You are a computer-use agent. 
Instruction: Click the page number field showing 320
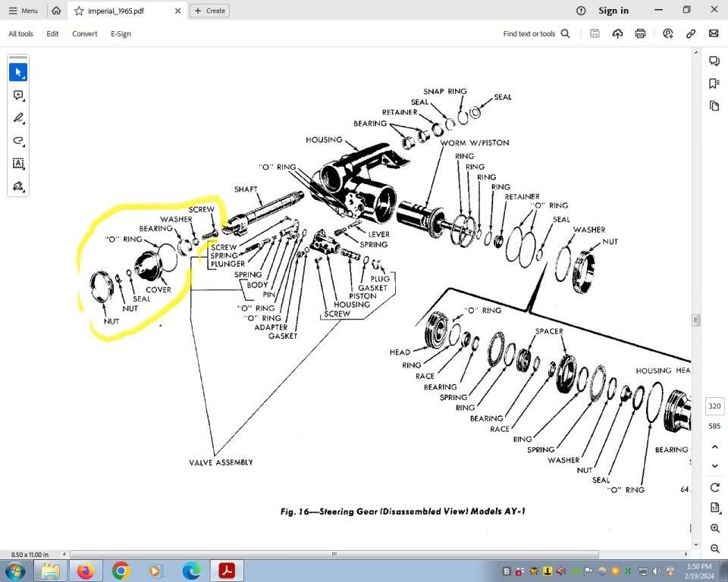(x=714, y=406)
